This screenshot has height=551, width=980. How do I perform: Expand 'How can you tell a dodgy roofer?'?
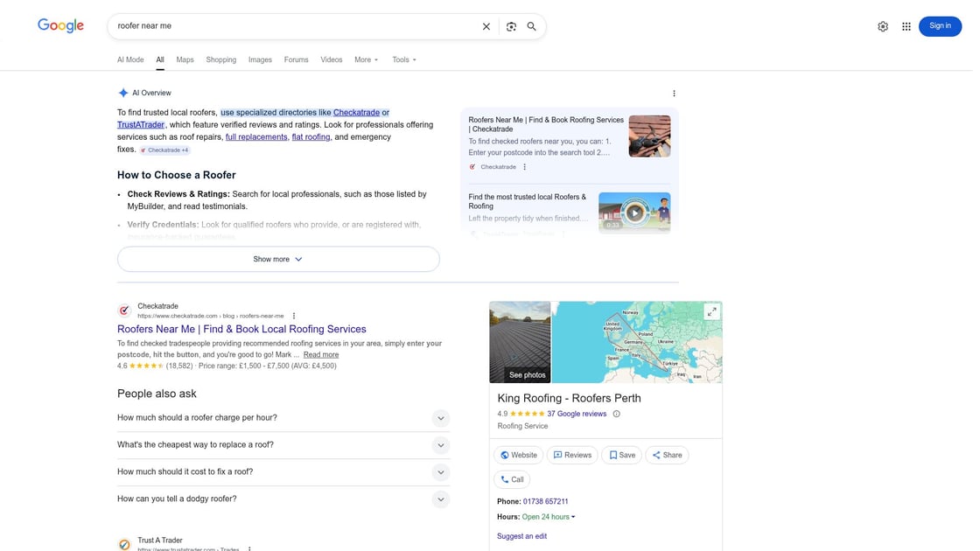441,499
